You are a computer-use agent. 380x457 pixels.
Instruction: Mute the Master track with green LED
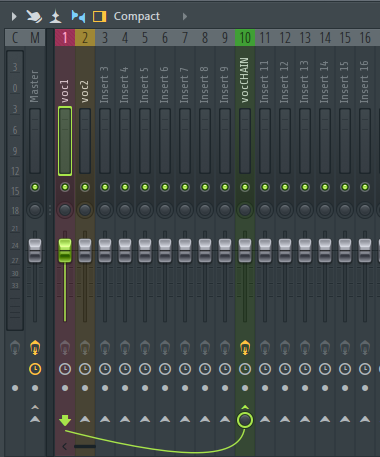(x=35, y=187)
